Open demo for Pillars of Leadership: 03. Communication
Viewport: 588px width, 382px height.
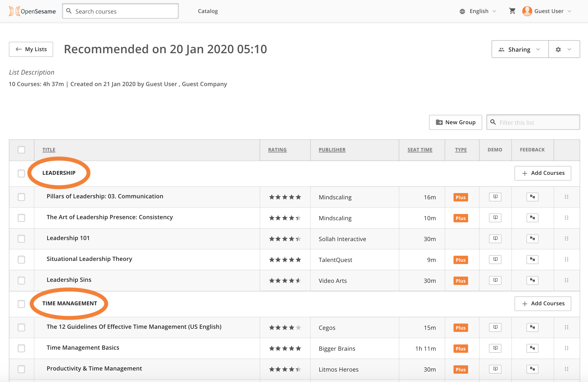point(495,197)
